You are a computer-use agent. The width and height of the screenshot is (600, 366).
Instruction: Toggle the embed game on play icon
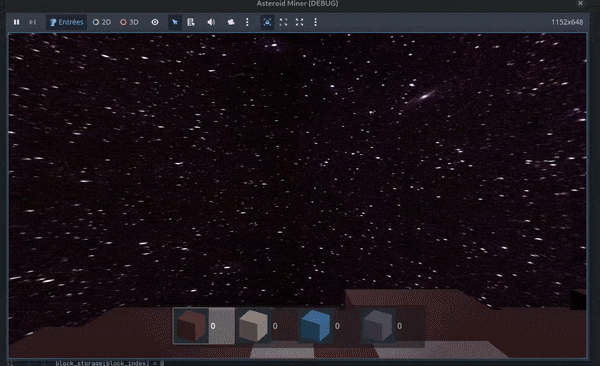267,22
